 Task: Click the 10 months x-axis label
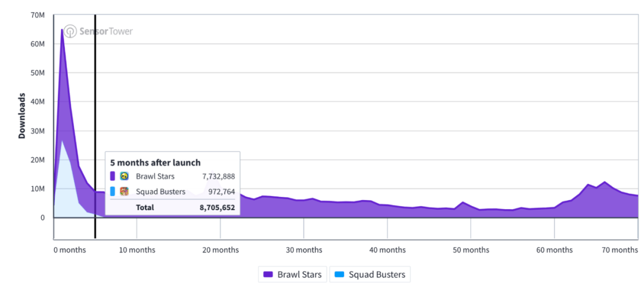coord(137,249)
